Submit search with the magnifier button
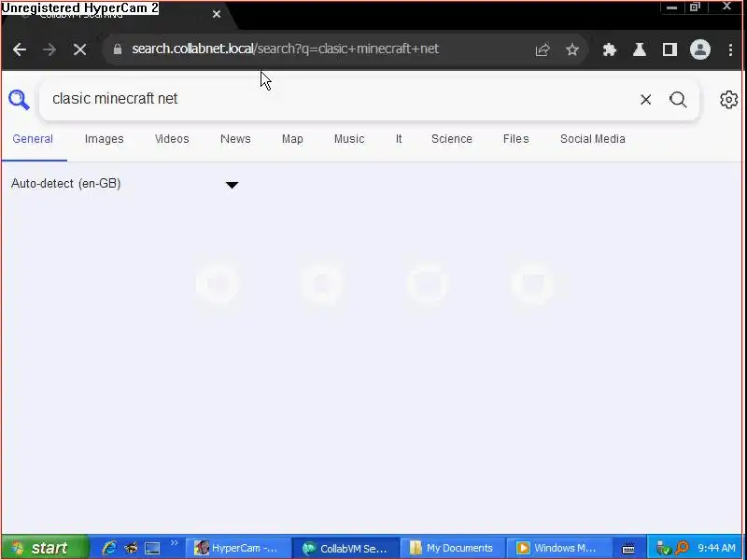This screenshot has width=747, height=560. (678, 100)
